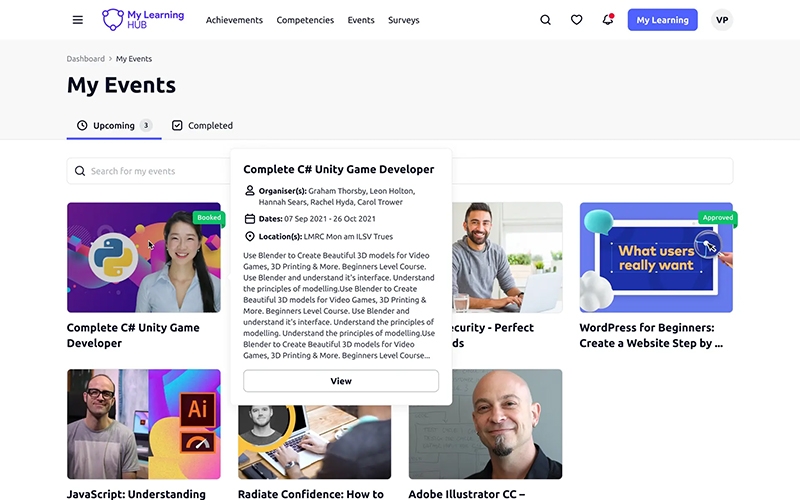Click the My Learning button
Screen dimensions: 800x500
(662, 20)
